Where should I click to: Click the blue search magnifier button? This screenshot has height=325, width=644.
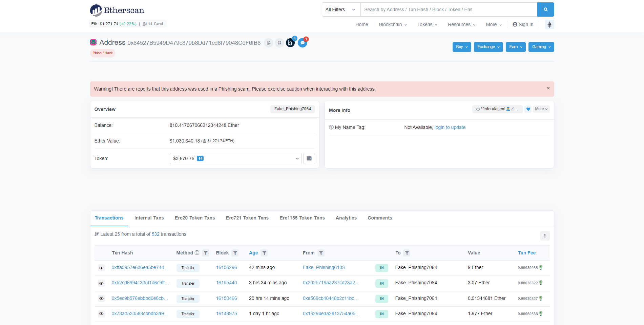545,9
